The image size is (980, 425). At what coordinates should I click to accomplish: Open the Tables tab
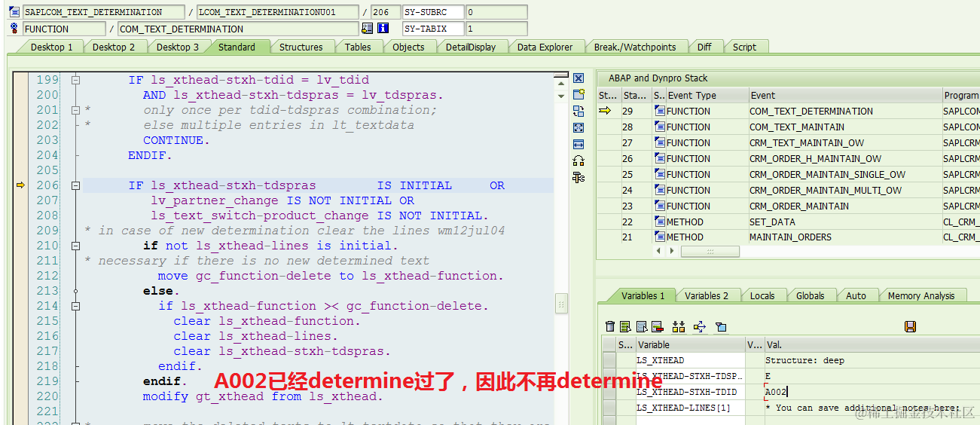coord(358,47)
